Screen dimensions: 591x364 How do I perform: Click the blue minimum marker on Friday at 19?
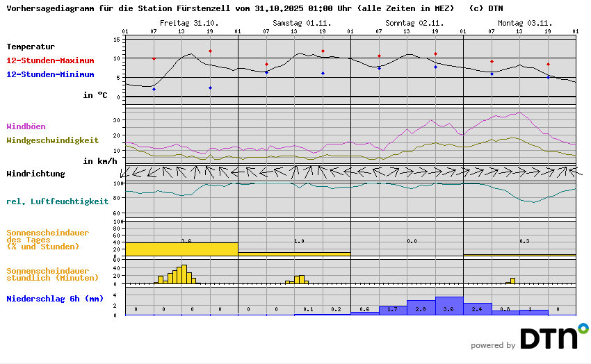tap(210, 88)
